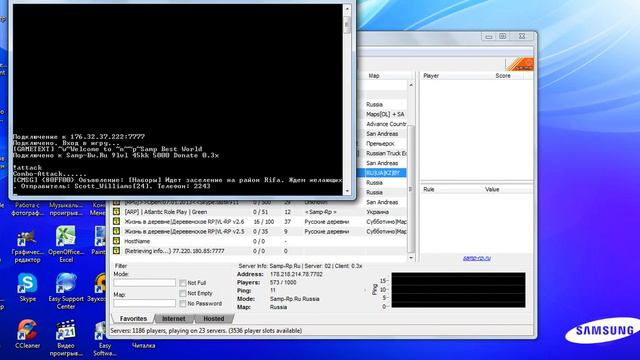Click the Value column header

pos(492,189)
